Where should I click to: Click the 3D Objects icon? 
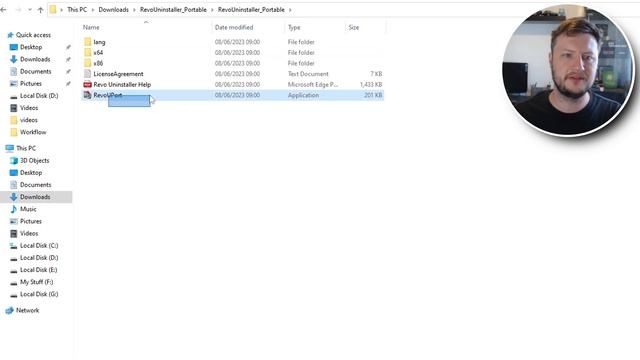(13, 160)
